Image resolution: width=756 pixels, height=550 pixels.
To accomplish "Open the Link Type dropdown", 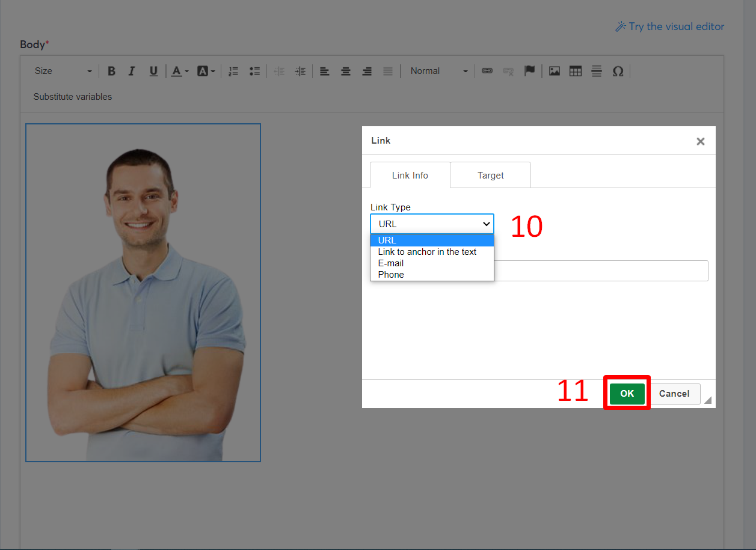I will pos(432,224).
